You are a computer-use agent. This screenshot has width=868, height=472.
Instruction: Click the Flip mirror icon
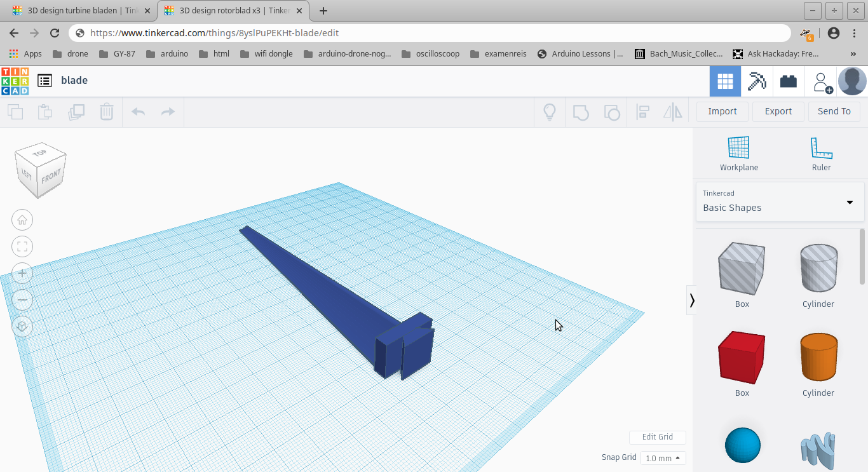pos(673,112)
